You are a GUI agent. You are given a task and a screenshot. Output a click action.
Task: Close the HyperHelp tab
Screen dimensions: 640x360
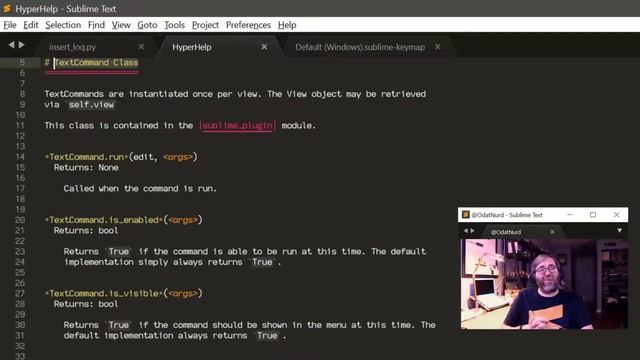tap(264, 47)
